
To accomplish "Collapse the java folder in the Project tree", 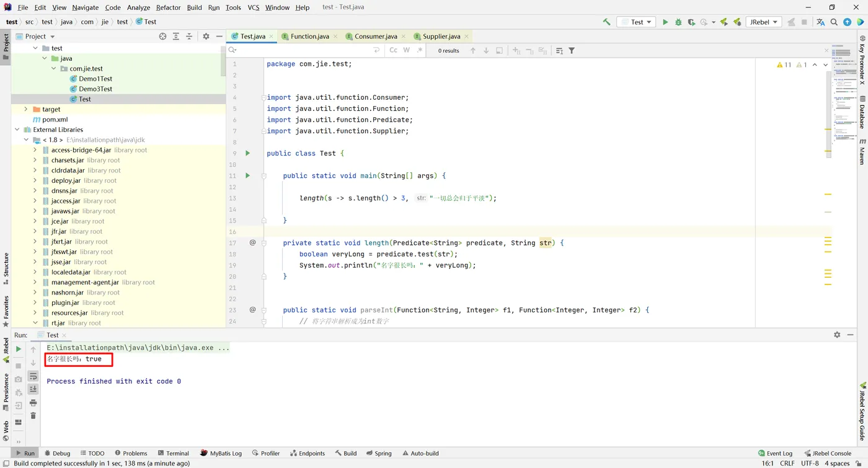I will pos(45,58).
